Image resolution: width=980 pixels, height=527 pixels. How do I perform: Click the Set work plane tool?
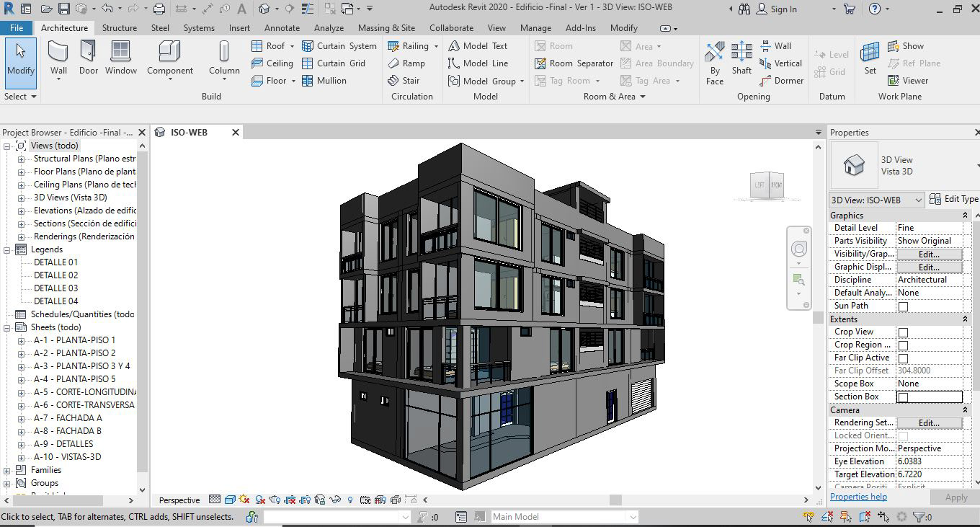point(870,58)
